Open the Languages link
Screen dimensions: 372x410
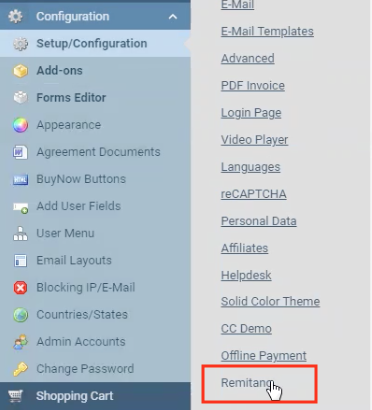(251, 167)
